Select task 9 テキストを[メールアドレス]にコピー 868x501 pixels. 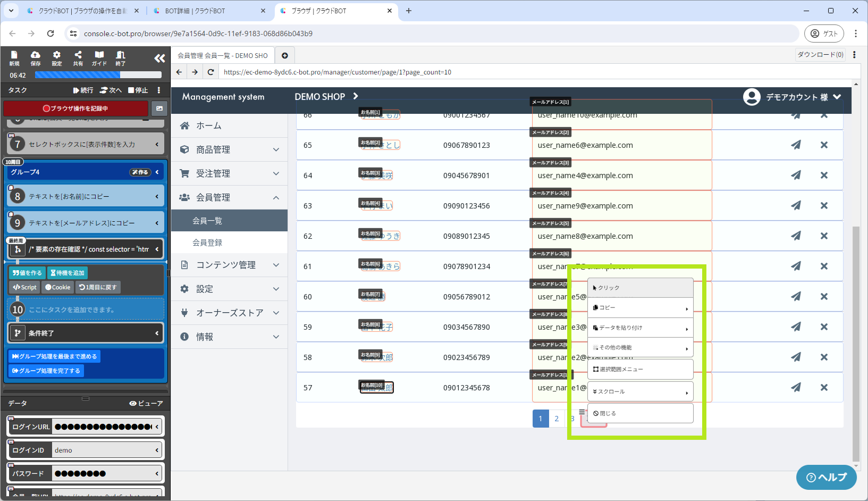tap(86, 223)
